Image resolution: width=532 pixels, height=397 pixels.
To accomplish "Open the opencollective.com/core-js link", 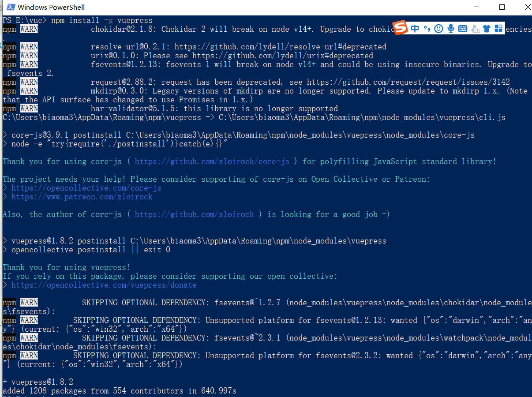I will click(x=86, y=188).
